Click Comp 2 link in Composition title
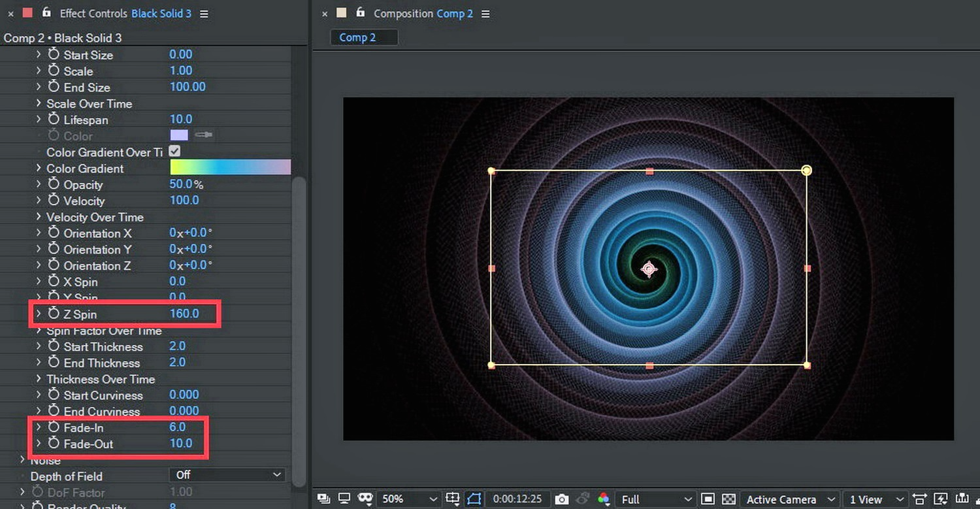Image resolution: width=980 pixels, height=509 pixels. coord(455,13)
